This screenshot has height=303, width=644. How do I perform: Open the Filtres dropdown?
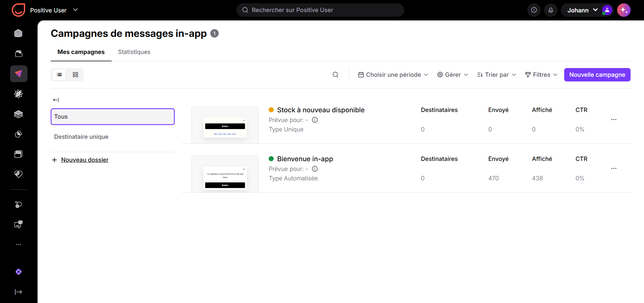point(541,75)
